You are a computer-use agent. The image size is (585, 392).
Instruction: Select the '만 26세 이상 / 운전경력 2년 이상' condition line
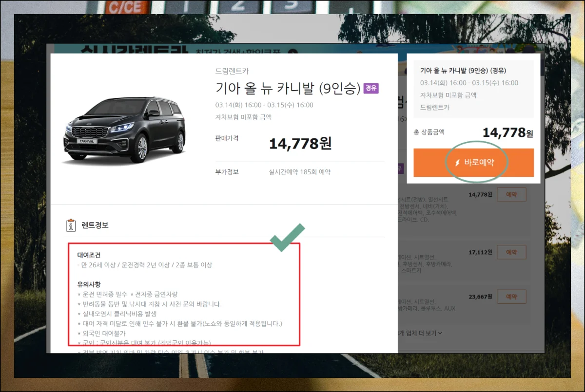point(145,265)
